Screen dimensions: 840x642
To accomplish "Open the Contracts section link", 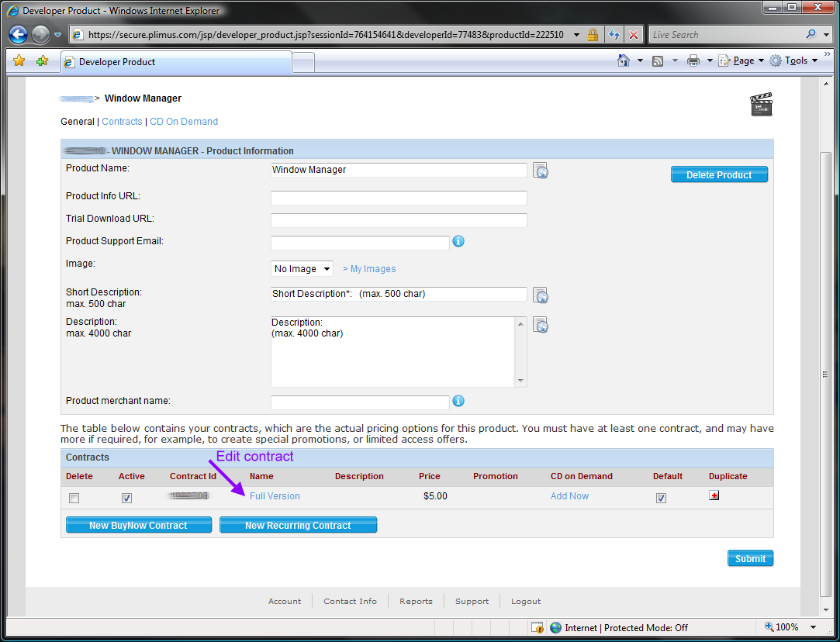I will (122, 122).
